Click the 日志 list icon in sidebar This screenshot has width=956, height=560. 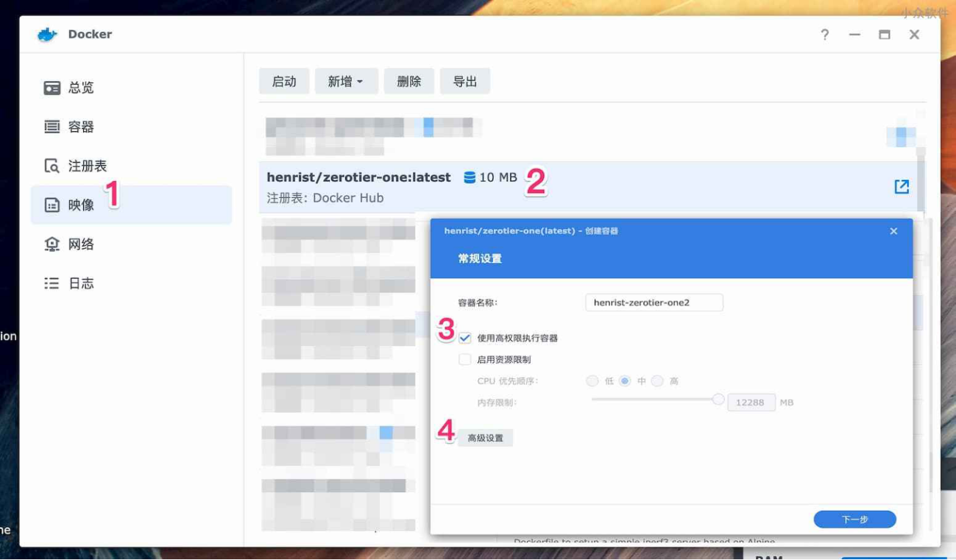point(52,283)
